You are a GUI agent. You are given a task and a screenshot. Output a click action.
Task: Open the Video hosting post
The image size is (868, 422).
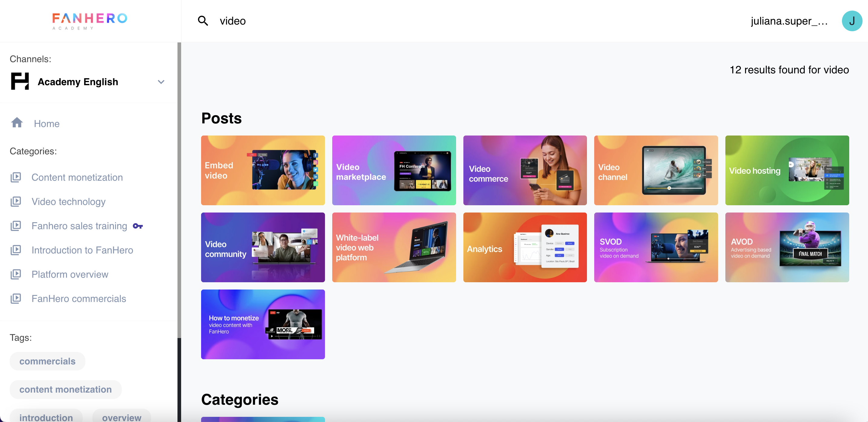(x=787, y=170)
